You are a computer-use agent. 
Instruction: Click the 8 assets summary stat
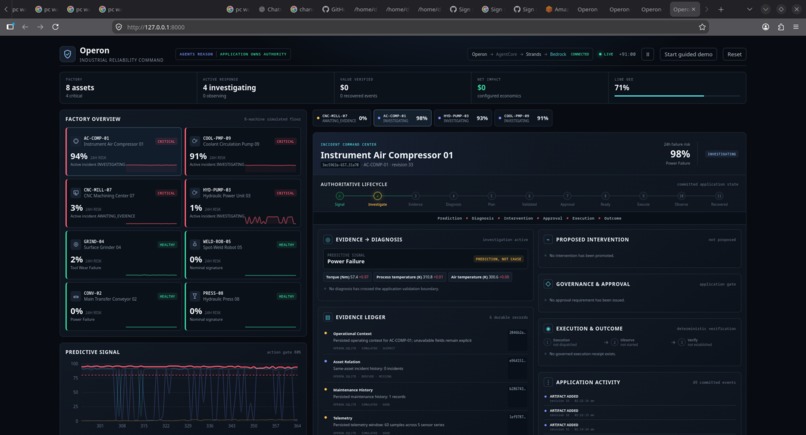click(80, 87)
